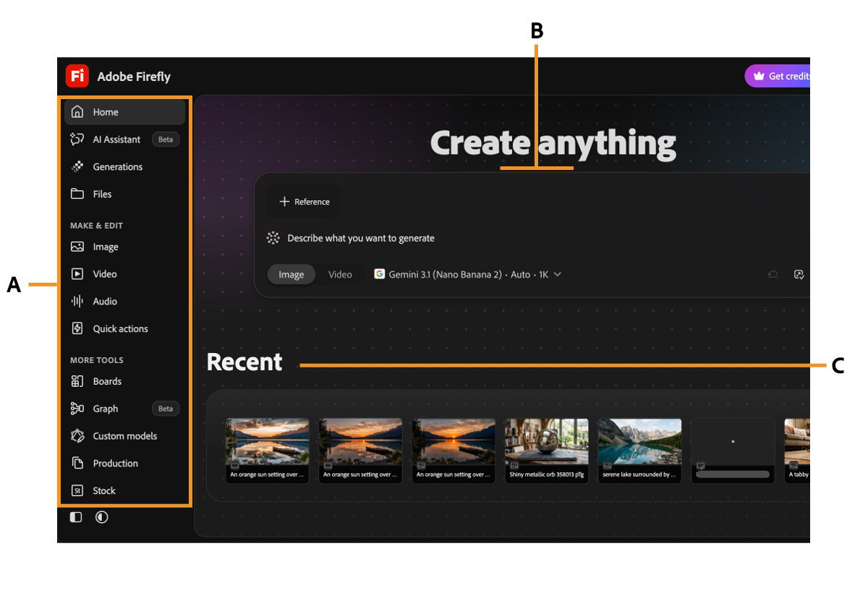Open Adobe Stock from the sidebar
Screen dimensions: 868x601
(x=124, y=490)
